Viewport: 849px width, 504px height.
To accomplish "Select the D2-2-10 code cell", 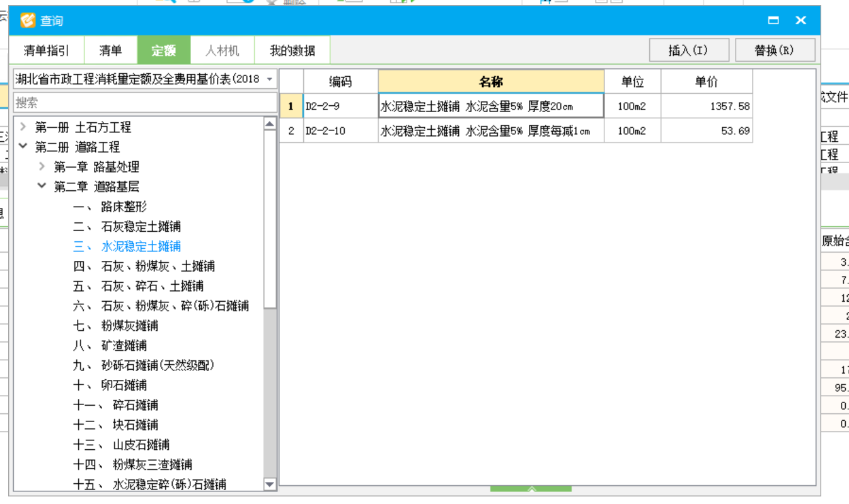I will (x=340, y=130).
